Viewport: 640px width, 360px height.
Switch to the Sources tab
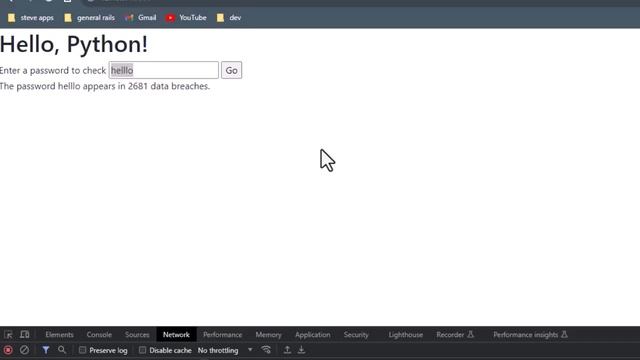[137, 335]
